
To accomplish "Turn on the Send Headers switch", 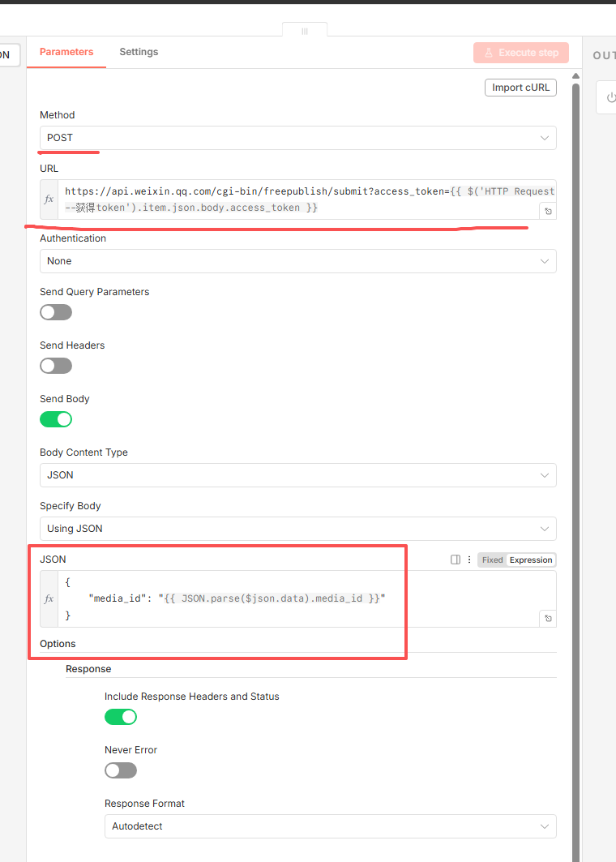I will pos(56,366).
